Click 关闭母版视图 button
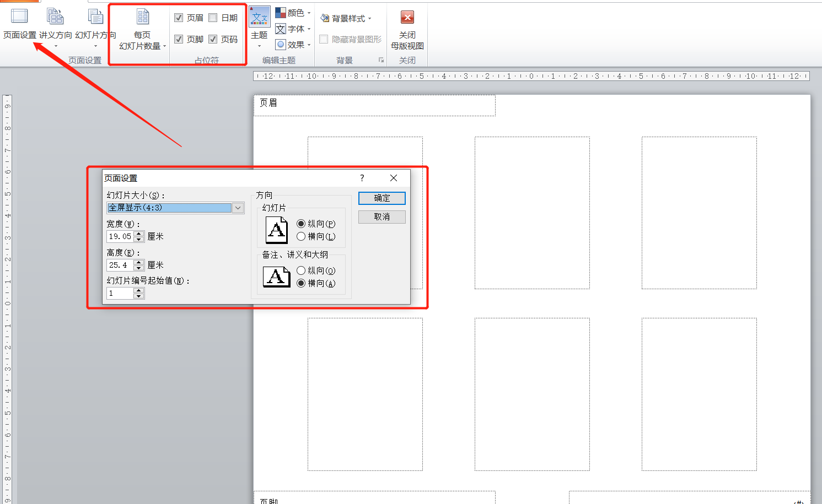The width and height of the screenshot is (822, 504). 407,30
